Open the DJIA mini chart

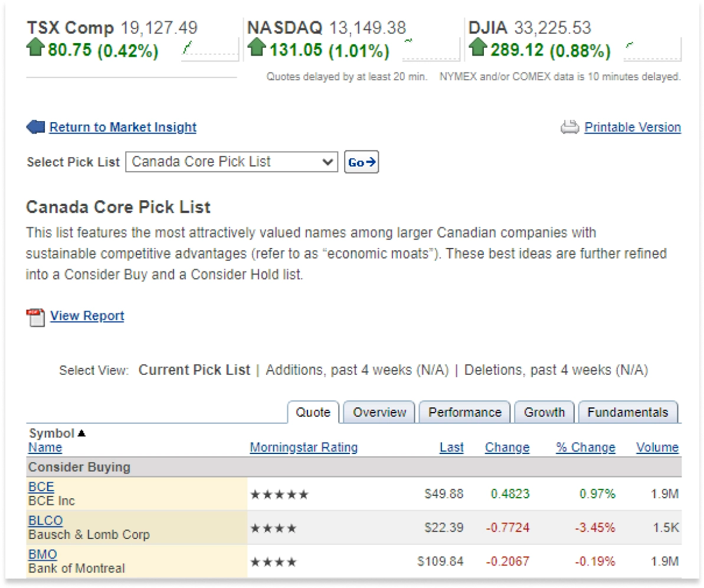[x=653, y=48]
